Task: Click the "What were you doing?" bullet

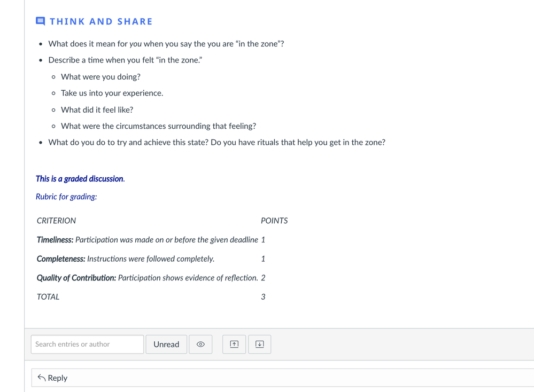Action: pyautogui.click(x=100, y=77)
